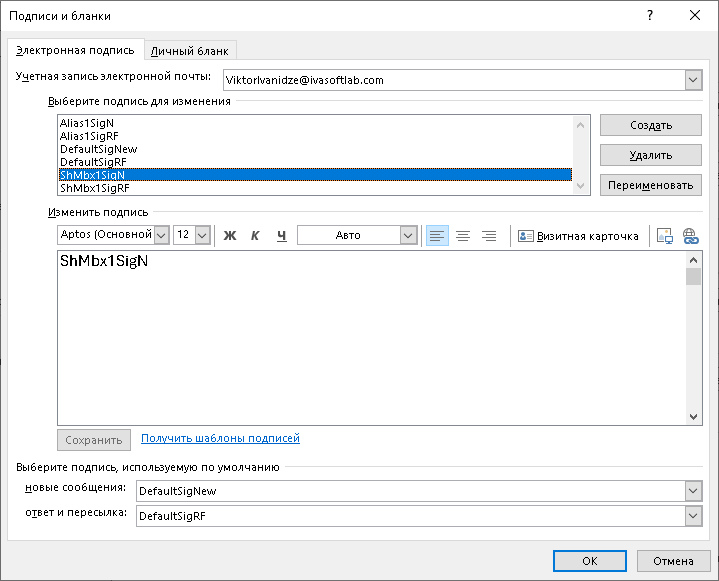Open Получить шаблоны подписей link
This screenshot has height=581, width=719.
(x=220, y=438)
